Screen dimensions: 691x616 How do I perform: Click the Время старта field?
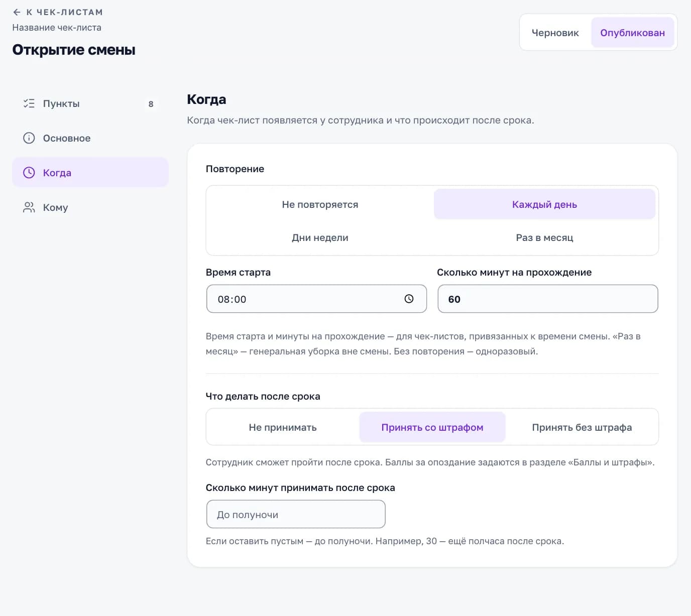pyautogui.click(x=316, y=299)
